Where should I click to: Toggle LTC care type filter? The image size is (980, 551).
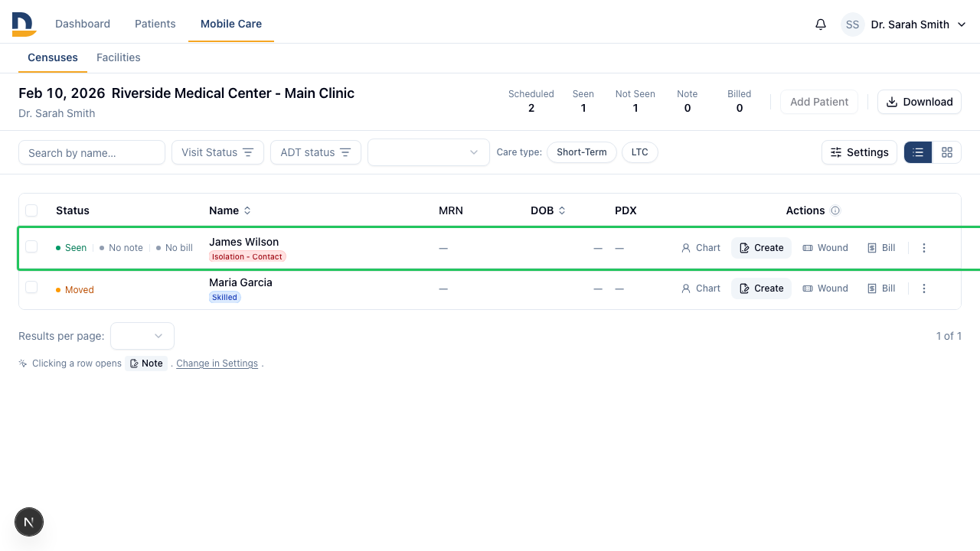(640, 152)
